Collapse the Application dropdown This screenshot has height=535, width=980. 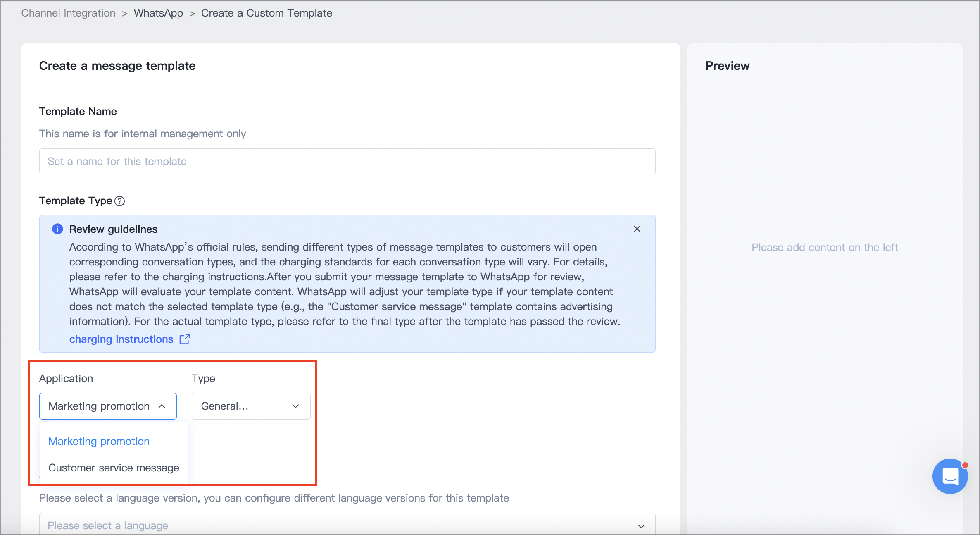coord(108,406)
